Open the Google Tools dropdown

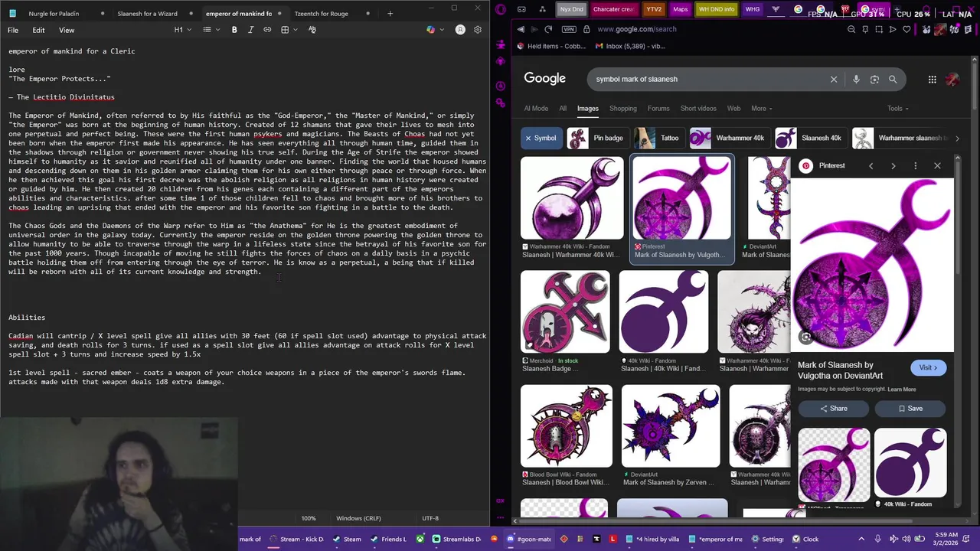point(897,109)
